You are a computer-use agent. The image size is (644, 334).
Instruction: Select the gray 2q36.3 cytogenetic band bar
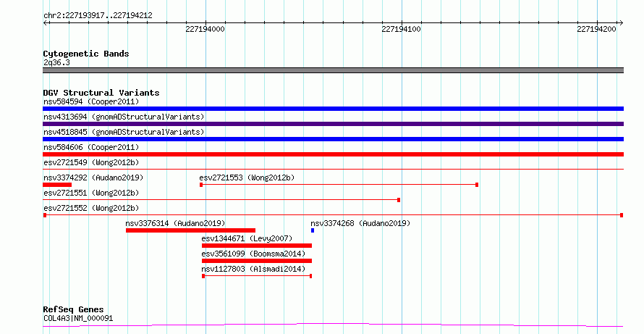333,70
